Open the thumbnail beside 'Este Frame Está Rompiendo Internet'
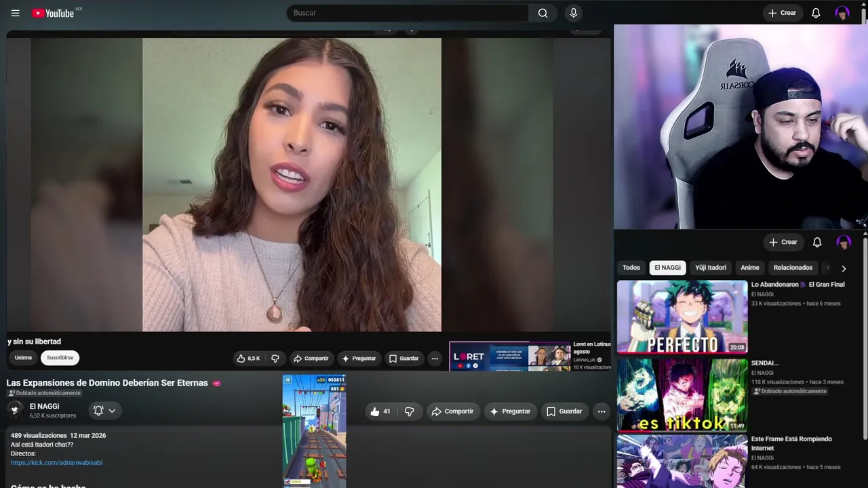This screenshot has width=868, height=488. 682,462
